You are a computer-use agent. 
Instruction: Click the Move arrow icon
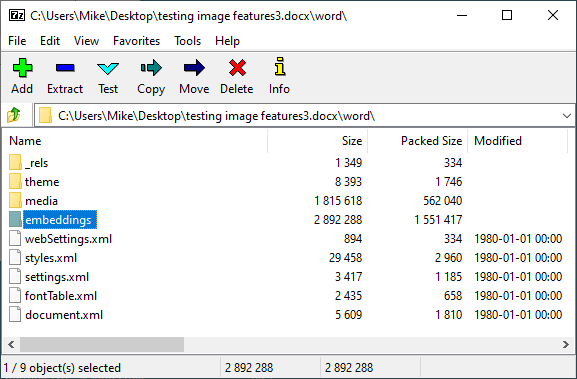pos(194,68)
